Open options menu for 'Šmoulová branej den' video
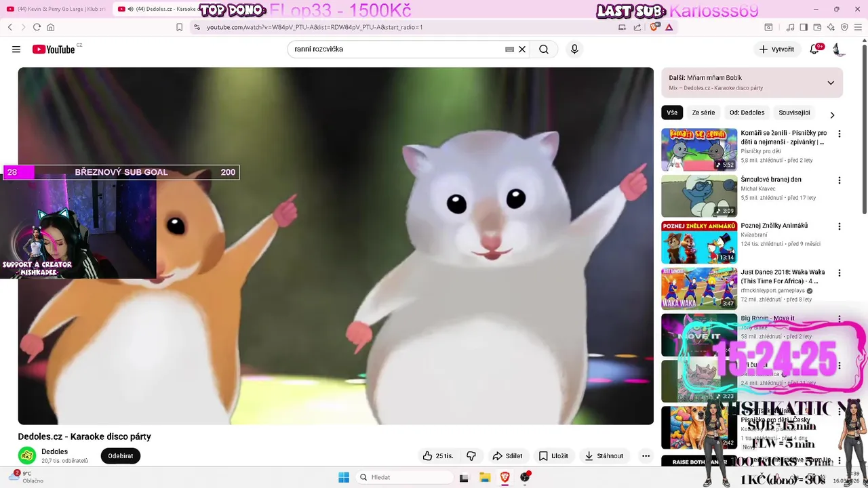 click(840, 180)
